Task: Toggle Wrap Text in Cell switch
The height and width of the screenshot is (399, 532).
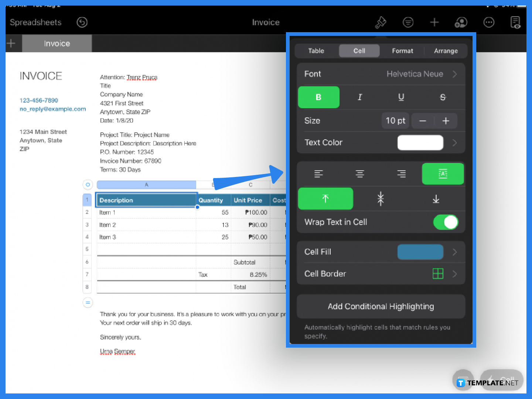Action: tap(446, 222)
